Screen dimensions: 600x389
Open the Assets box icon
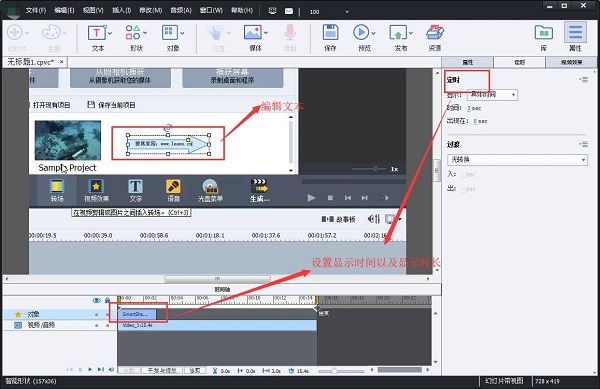pyautogui.click(x=435, y=33)
